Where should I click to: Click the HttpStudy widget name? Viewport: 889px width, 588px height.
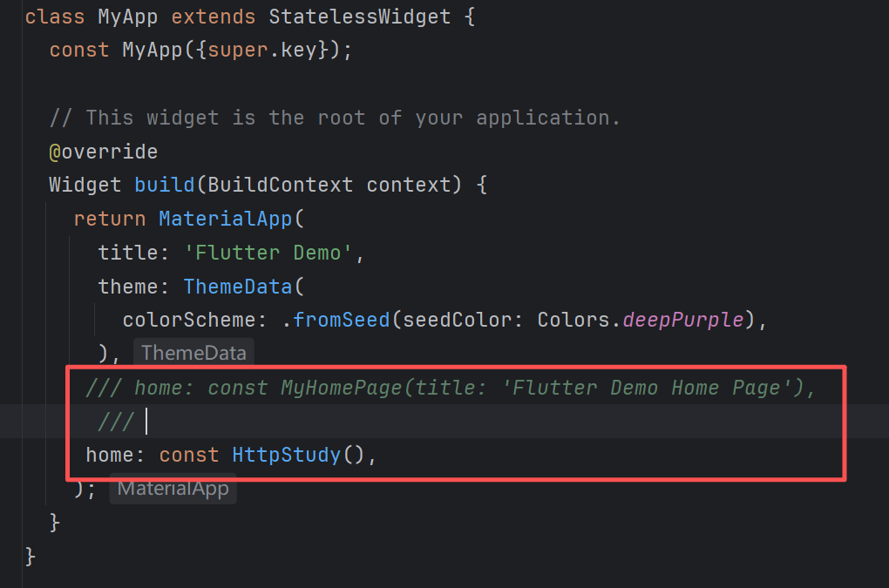click(286, 455)
